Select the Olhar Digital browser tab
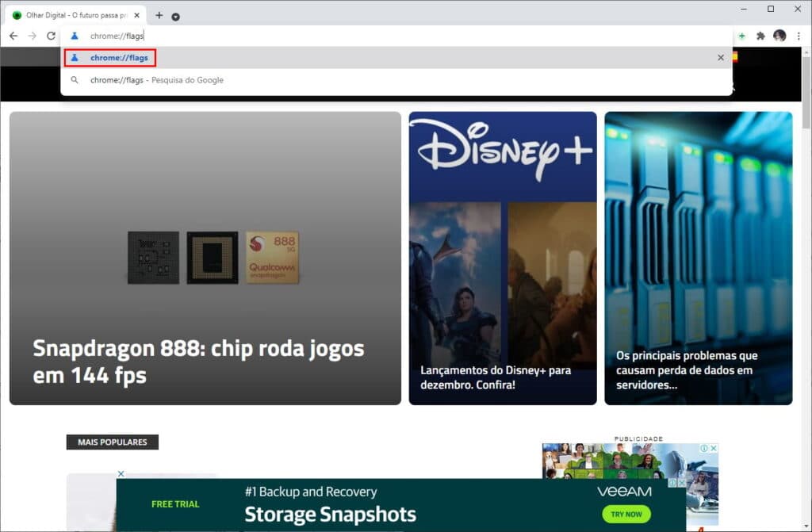 [75, 16]
